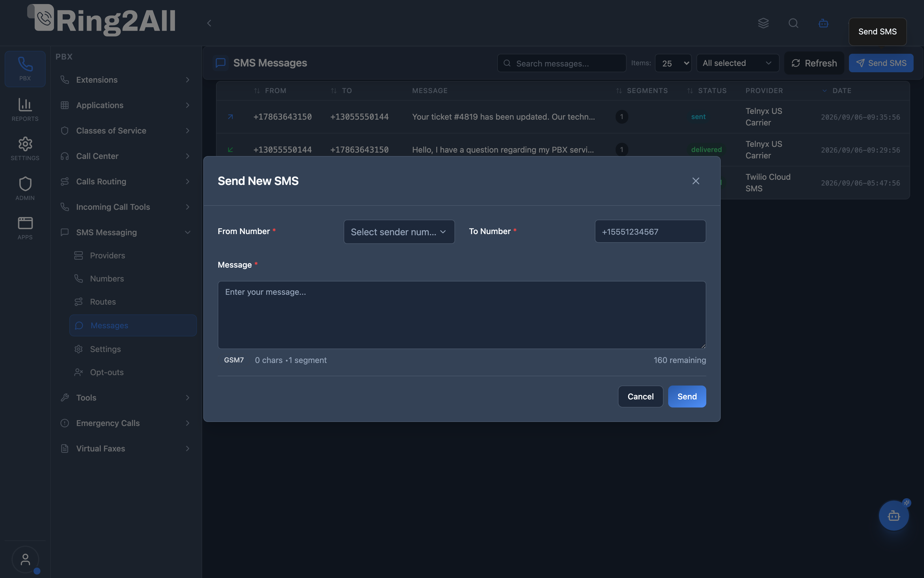This screenshot has height=578, width=924.
Task: Click the user profile avatar icon
Action: (25, 560)
